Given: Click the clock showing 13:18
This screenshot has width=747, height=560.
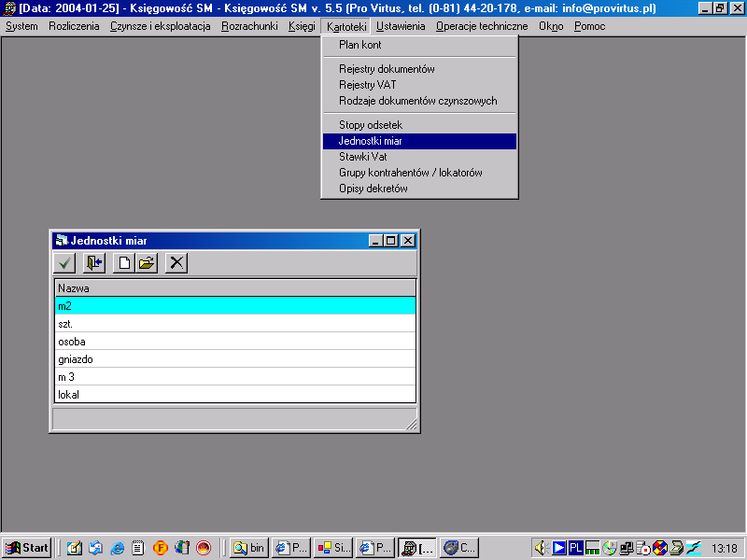Looking at the screenshot, I should pyautogui.click(x=725, y=549).
